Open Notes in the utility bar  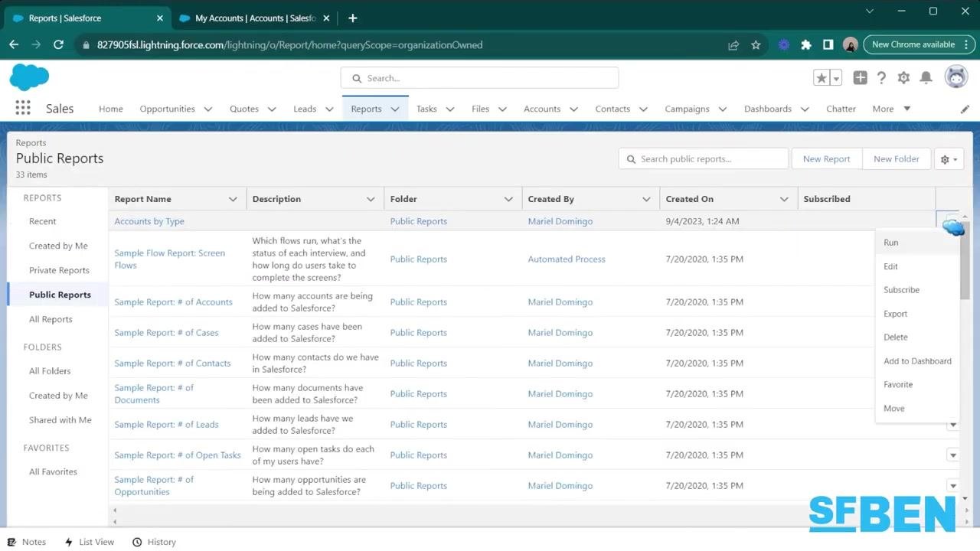(27, 542)
